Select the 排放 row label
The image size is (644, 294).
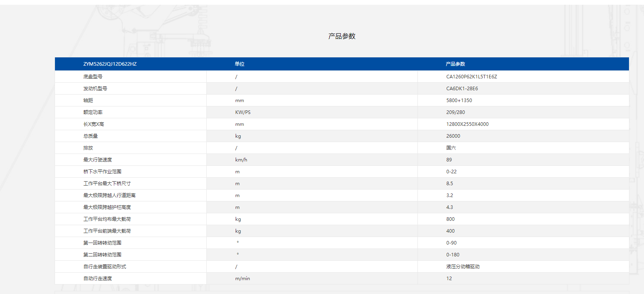[88, 148]
